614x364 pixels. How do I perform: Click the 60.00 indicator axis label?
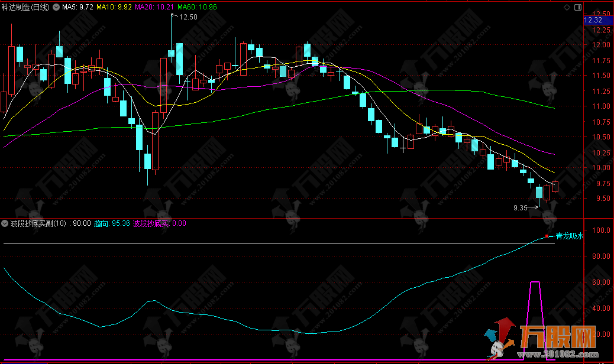pos(601,282)
